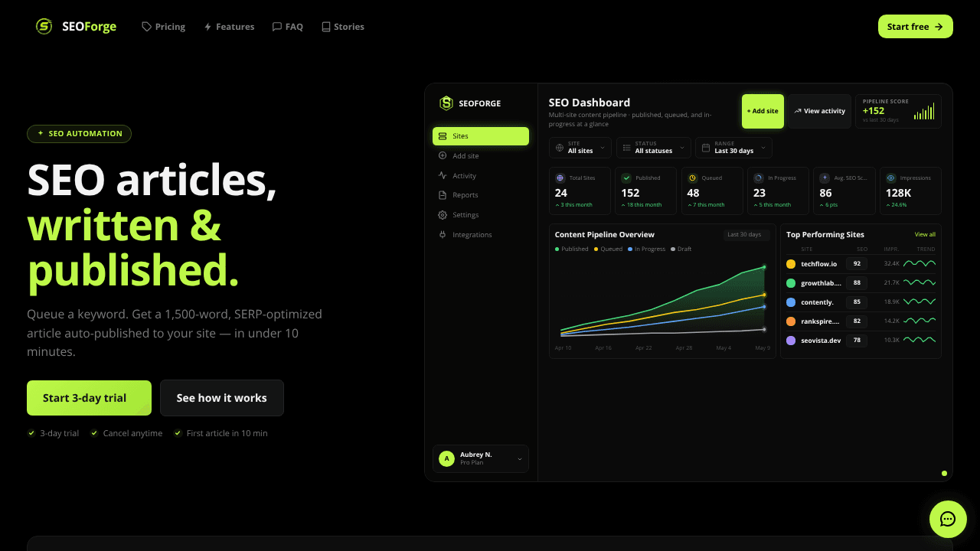Click the globe icon in Site filter
Viewport: 980px width, 551px height.
coord(560,148)
